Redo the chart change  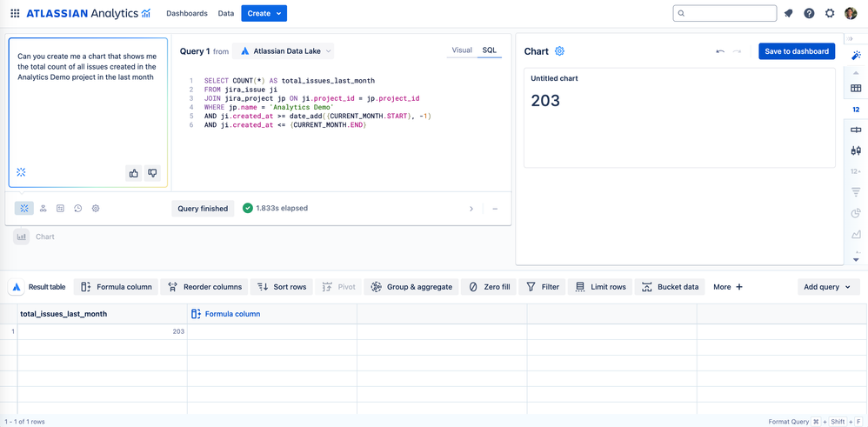(737, 51)
